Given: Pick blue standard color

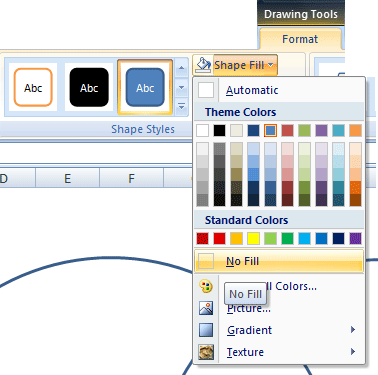Looking at the screenshot, I should (x=321, y=238).
